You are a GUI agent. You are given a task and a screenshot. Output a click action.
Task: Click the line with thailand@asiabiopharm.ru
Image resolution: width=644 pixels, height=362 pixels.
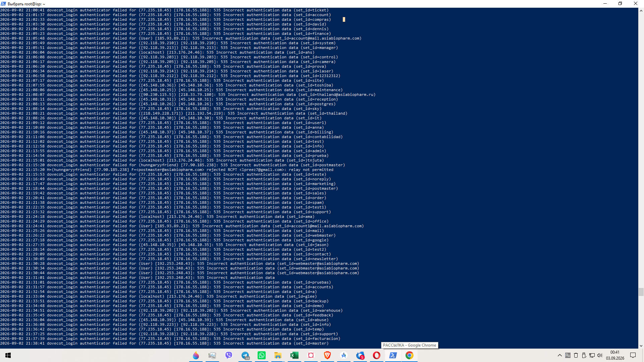coord(188,95)
